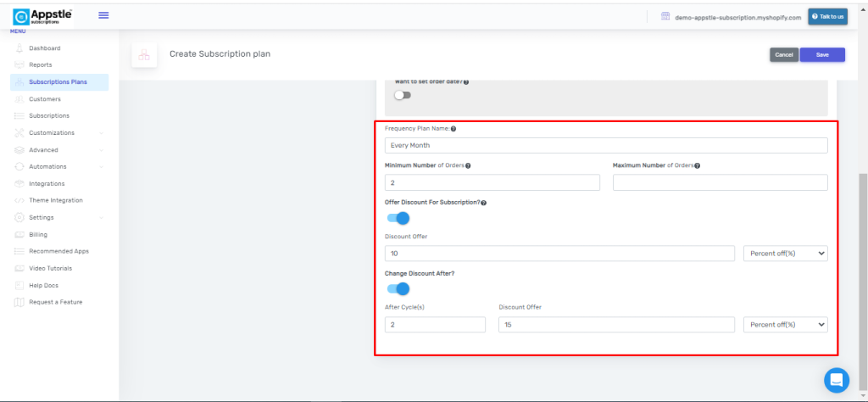
Task: Click help icon beside Offer Discount For Subscription
Action: 483,204
